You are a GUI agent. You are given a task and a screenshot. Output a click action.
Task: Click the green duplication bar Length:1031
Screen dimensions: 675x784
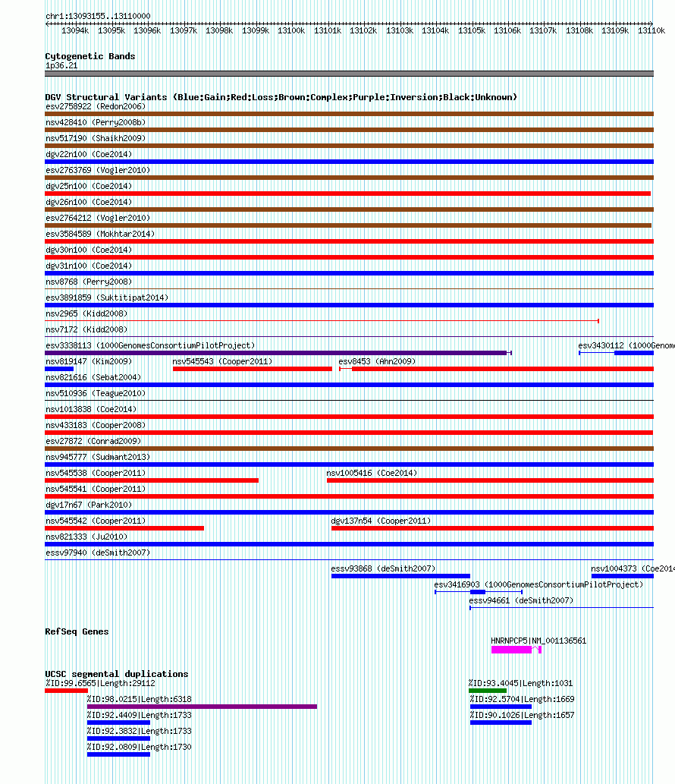coord(488,691)
